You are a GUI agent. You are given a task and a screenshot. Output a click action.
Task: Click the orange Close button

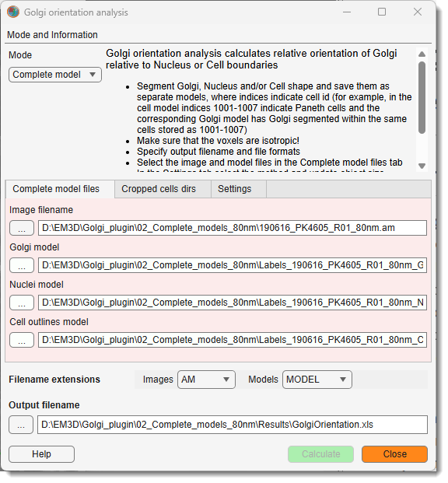coord(394,455)
